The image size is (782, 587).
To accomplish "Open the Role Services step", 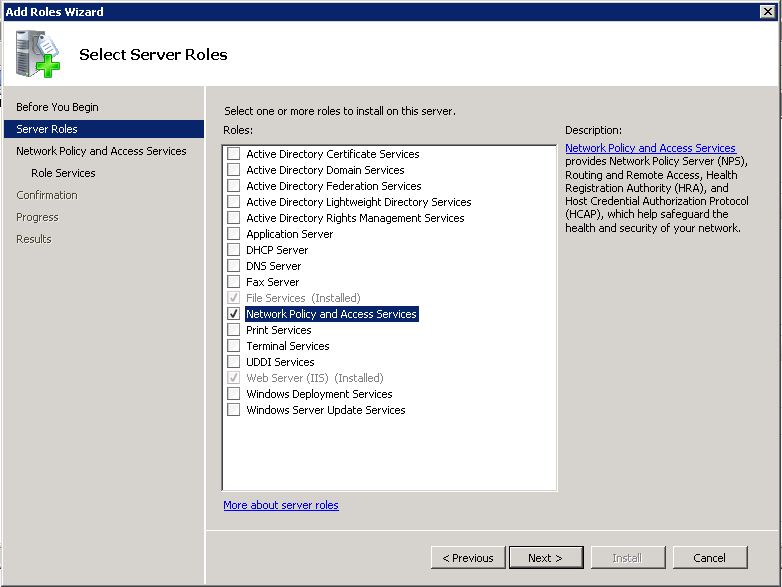I will point(63,173).
